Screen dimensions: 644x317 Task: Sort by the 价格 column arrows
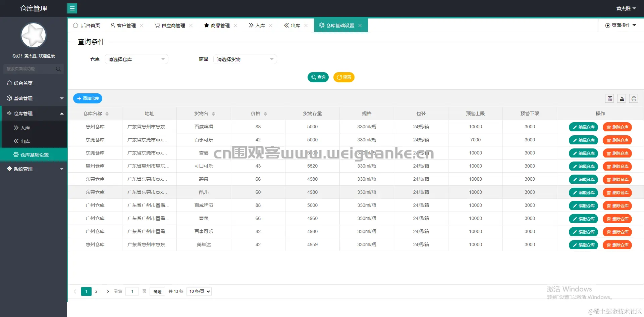265,114
